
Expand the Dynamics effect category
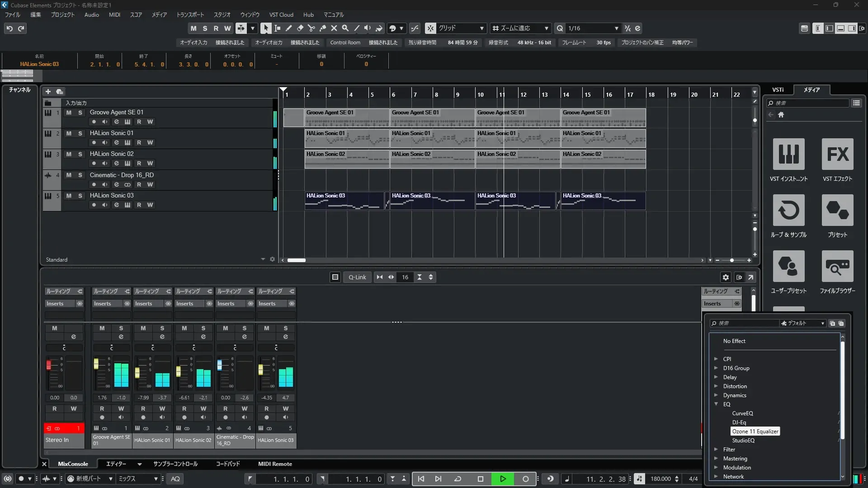point(716,395)
